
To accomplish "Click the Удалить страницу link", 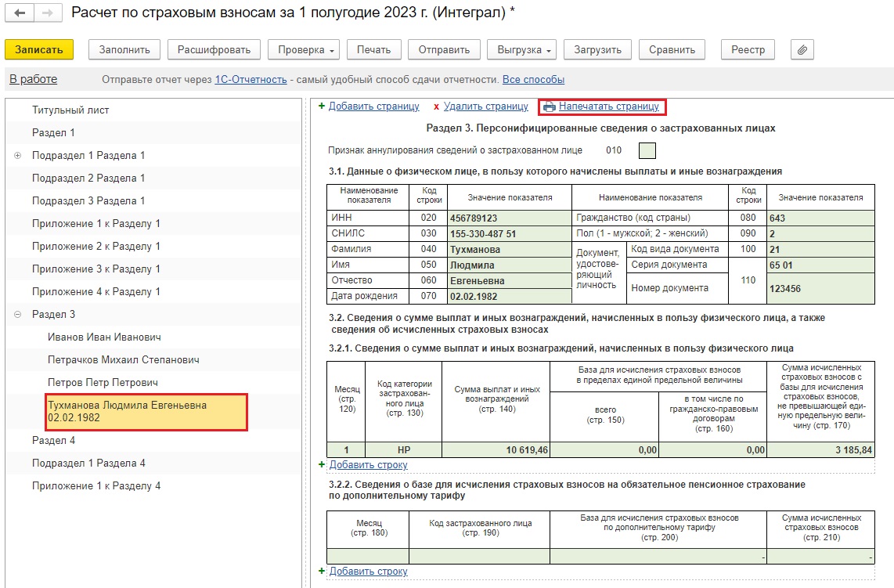I will point(486,106).
